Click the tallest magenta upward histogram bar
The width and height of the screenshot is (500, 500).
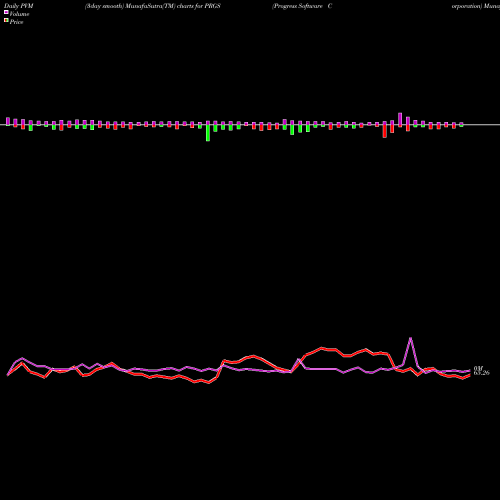(x=400, y=119)
